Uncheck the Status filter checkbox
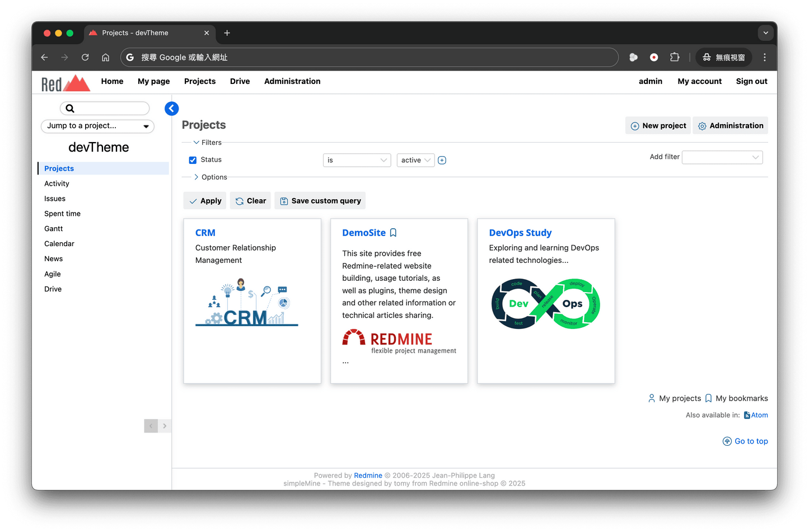809x532 pixels. click(x=193, y=160)
